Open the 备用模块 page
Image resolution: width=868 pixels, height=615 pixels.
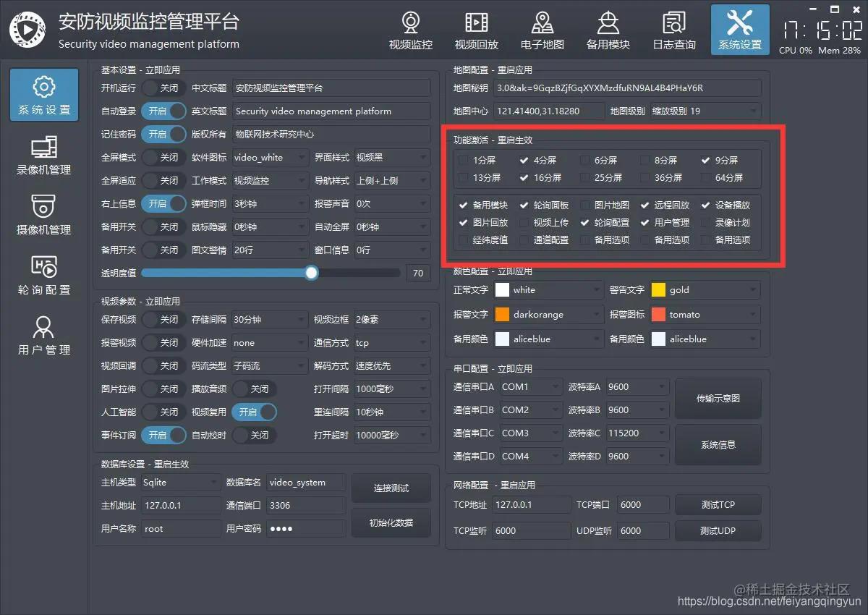(608, 30)
